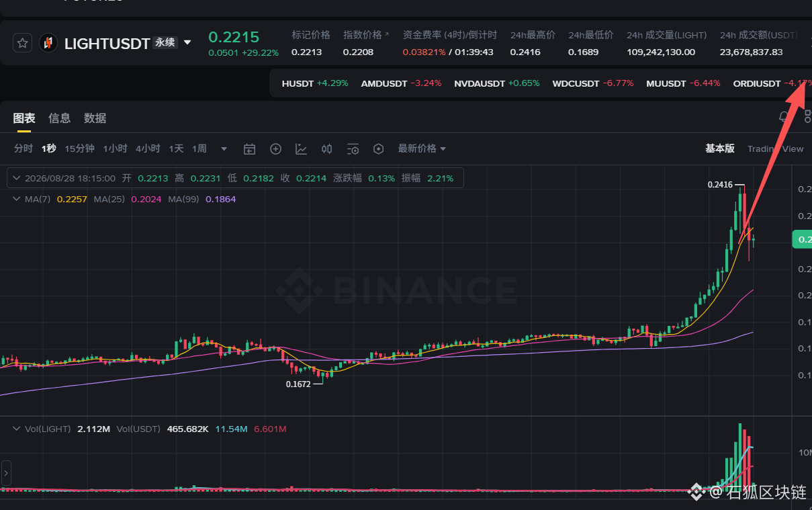This screenshot has height=510, width=812.
Task: Select the 基本版 basic chart version
Action: (719, 148)
